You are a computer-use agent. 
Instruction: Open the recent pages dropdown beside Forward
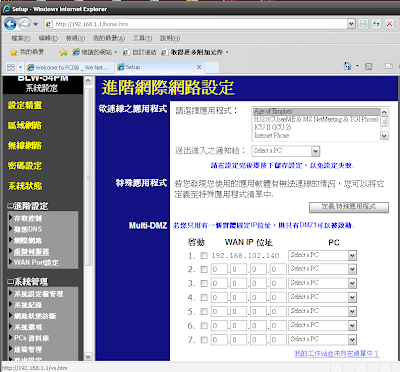pyautogui.click(x=35, y=24)
